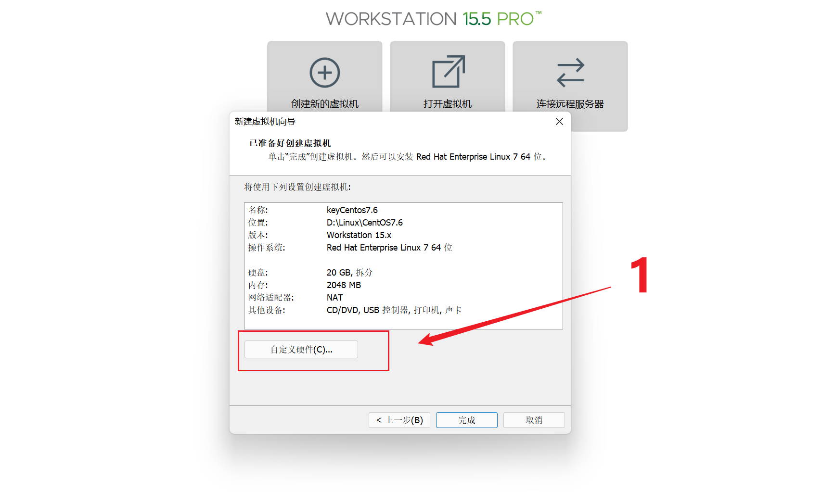
Task: Select the 创建新的虚拟机 tile label
Action: pyautogui.click(x=325, y=104)
